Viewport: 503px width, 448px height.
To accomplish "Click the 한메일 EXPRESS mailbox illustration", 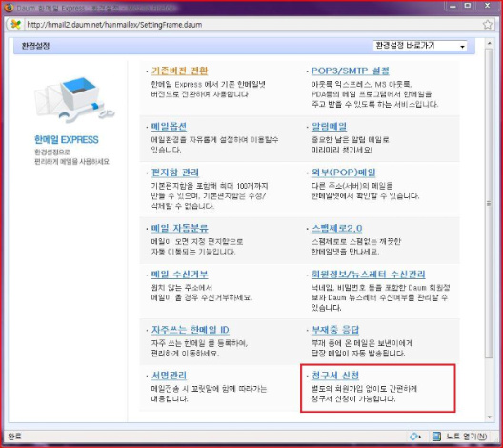I will (74, 99).
